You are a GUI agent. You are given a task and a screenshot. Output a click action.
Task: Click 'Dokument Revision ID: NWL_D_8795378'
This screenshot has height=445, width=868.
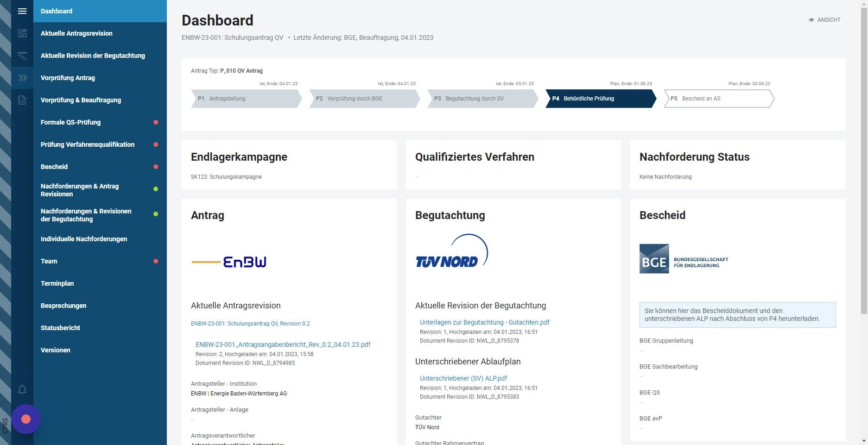click(x=469, y=341)
